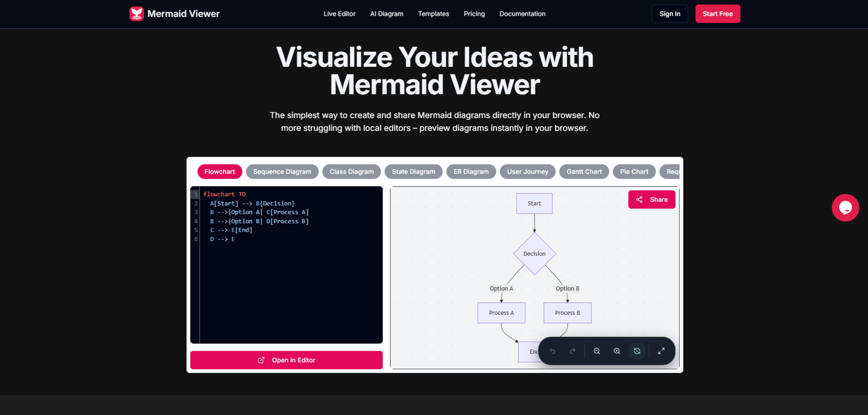868x415 pixels.
Task: Open the Templates nav link
Action: 433,14
